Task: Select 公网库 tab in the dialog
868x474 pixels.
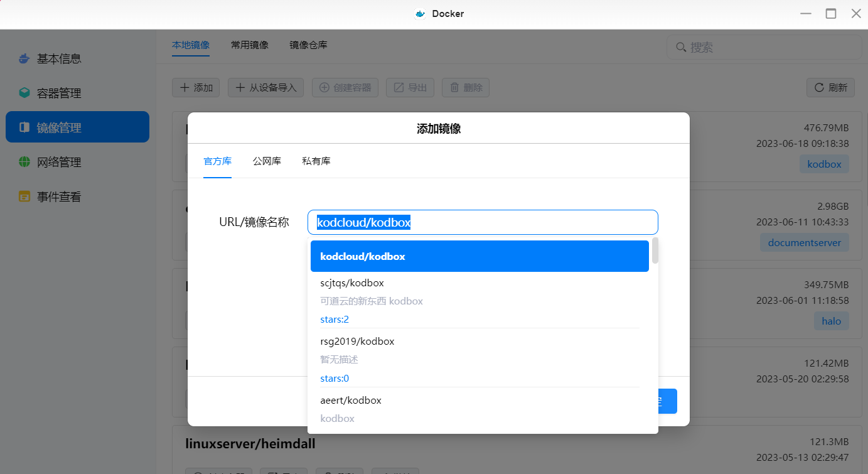Action: [x=267, y=161]
